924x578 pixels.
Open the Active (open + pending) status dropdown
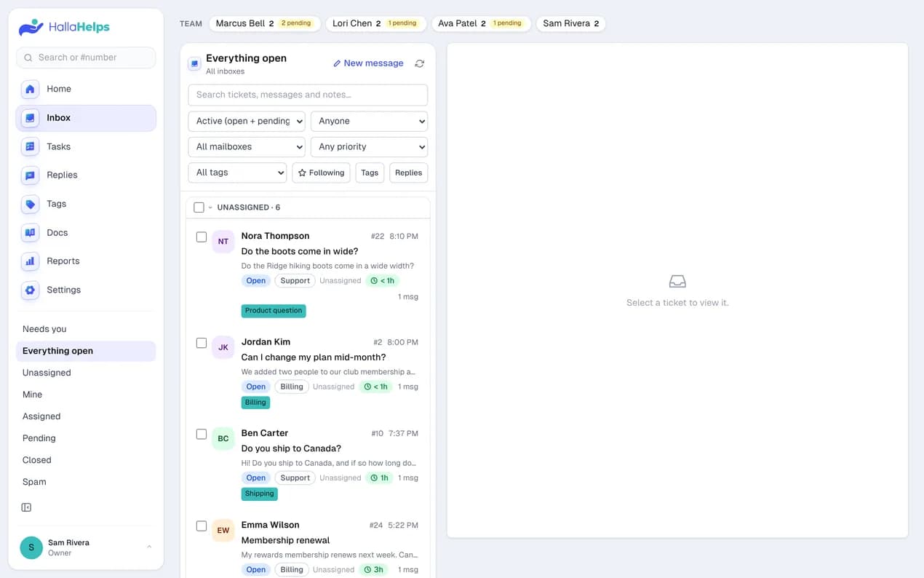pyautogui.click(x=247, y=121)
